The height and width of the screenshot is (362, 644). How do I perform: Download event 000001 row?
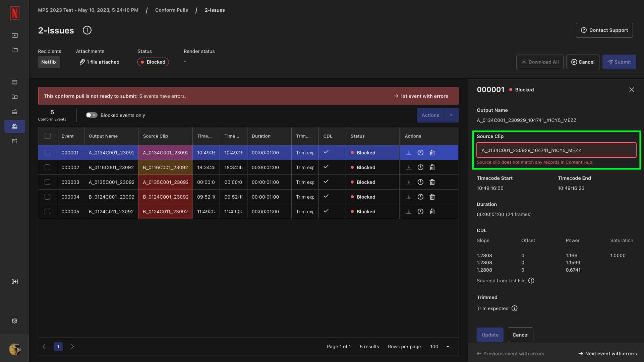(x=409, y=153)
